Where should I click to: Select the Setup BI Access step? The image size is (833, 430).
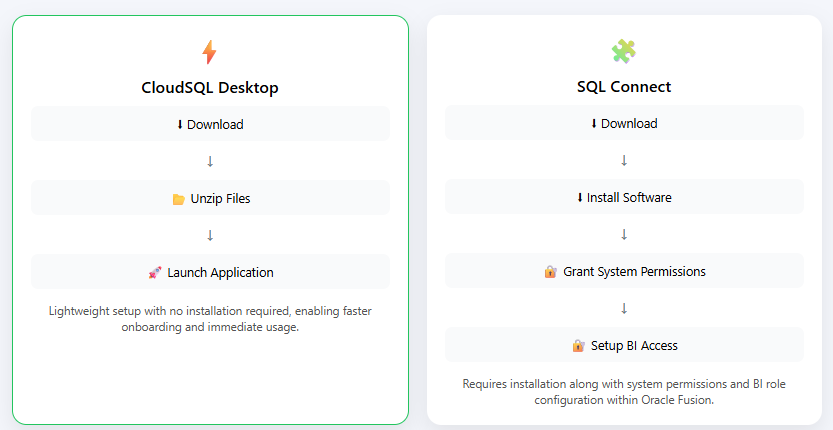point(624,345)
